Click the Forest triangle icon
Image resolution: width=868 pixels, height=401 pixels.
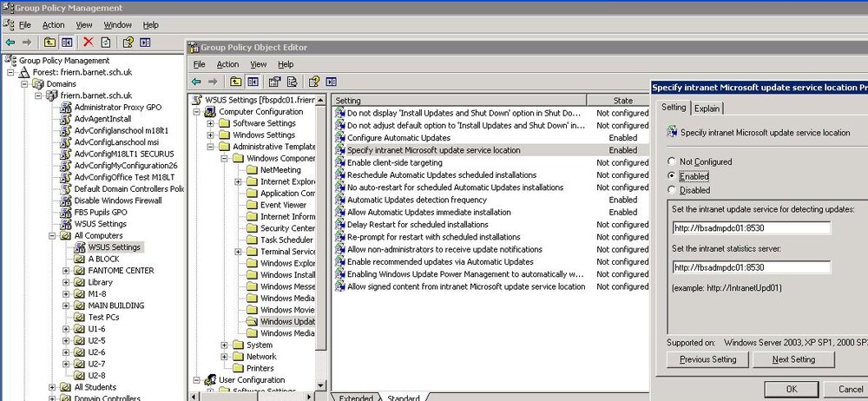click(x=24, y=73)
